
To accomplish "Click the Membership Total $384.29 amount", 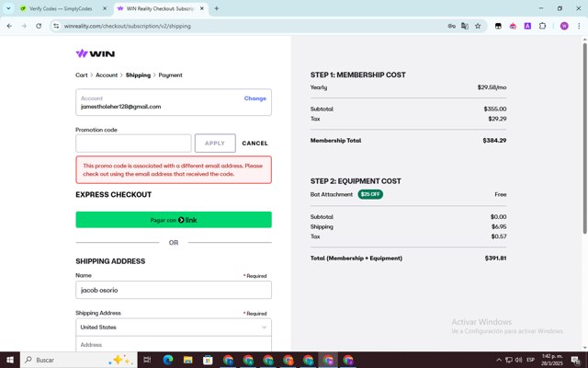I will tap(494, 141).
